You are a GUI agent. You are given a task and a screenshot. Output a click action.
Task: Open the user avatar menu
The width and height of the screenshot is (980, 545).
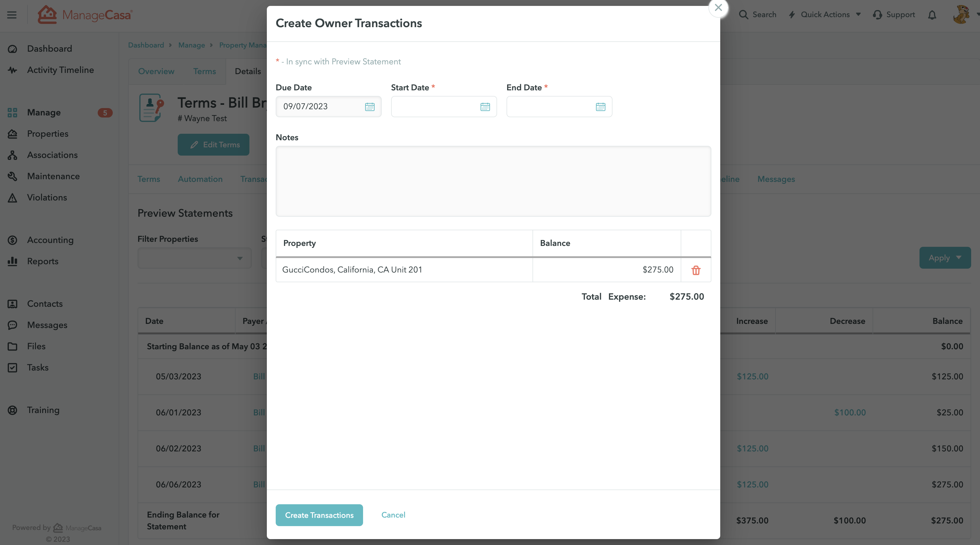(961, 15)
